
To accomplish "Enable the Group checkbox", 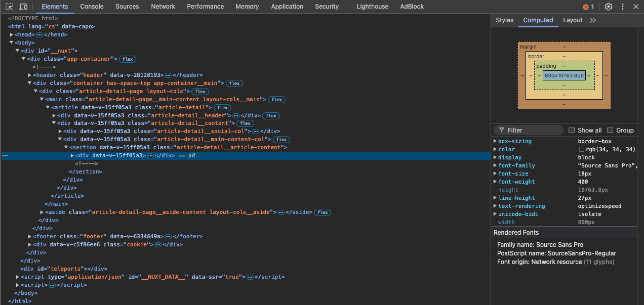I will 610,130.
